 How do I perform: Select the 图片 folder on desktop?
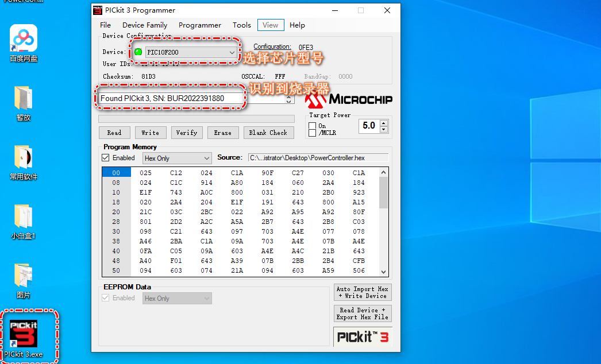[24, 281]
